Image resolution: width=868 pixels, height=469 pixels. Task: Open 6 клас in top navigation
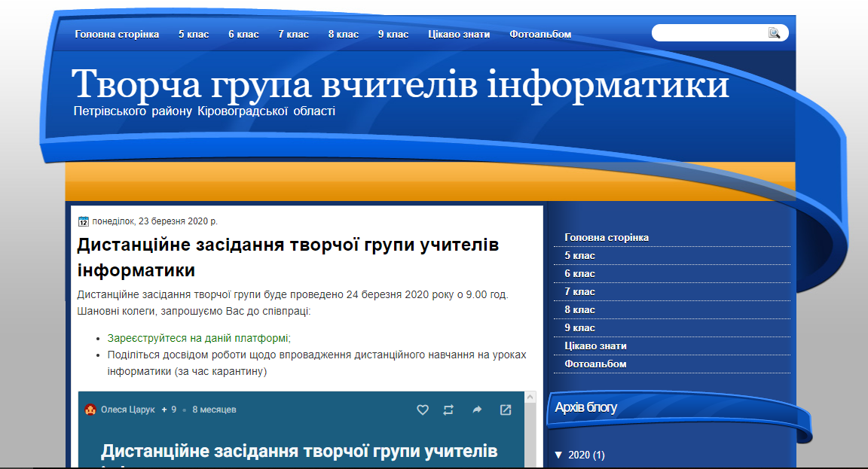coord(243,35)
